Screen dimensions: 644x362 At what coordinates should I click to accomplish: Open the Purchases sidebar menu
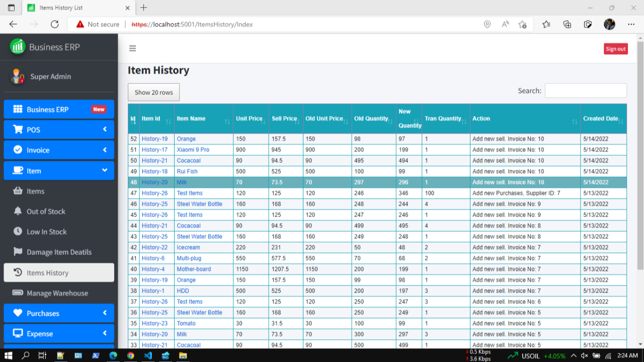(59, 313)
